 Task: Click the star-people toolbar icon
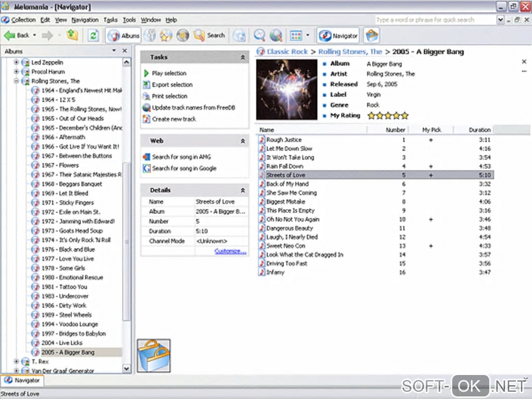coord(166,35)
